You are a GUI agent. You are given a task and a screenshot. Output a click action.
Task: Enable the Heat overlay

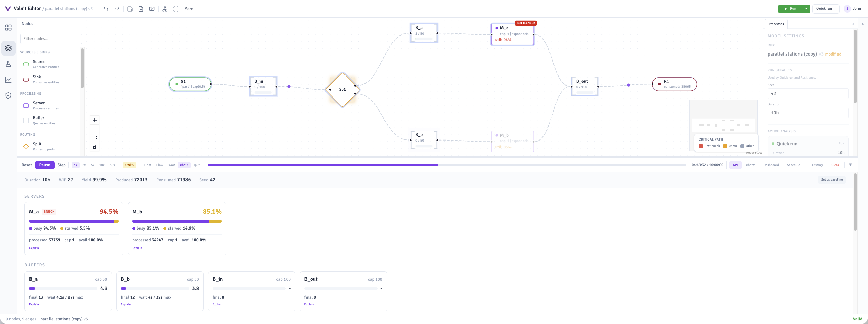(148, 165)
